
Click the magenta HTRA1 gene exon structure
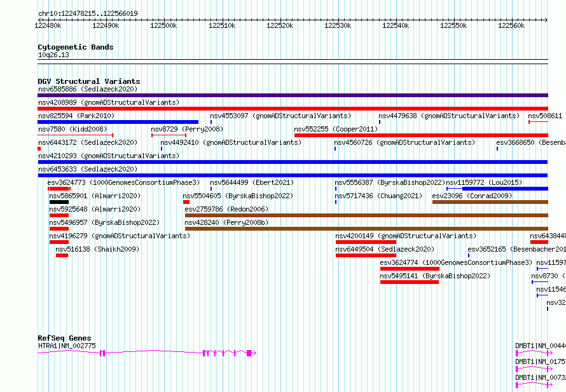coord(147,353)
